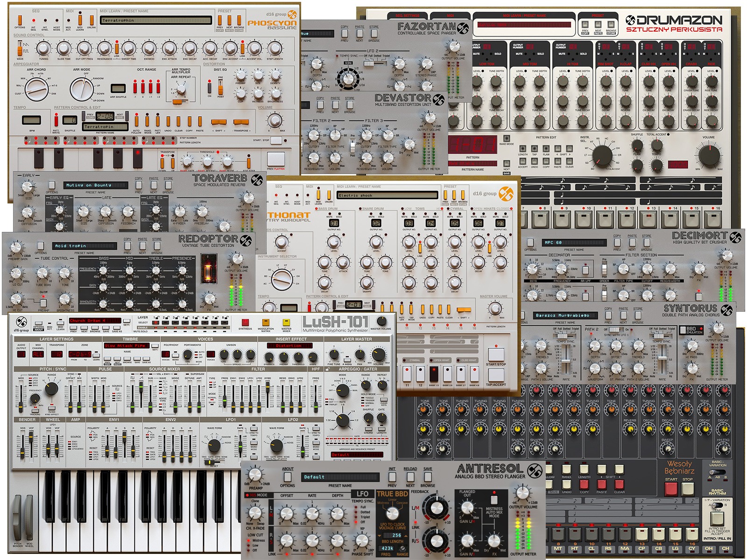Flip the Basic Variation A/B switch
The image size is (747, 560).
[714, 472]
